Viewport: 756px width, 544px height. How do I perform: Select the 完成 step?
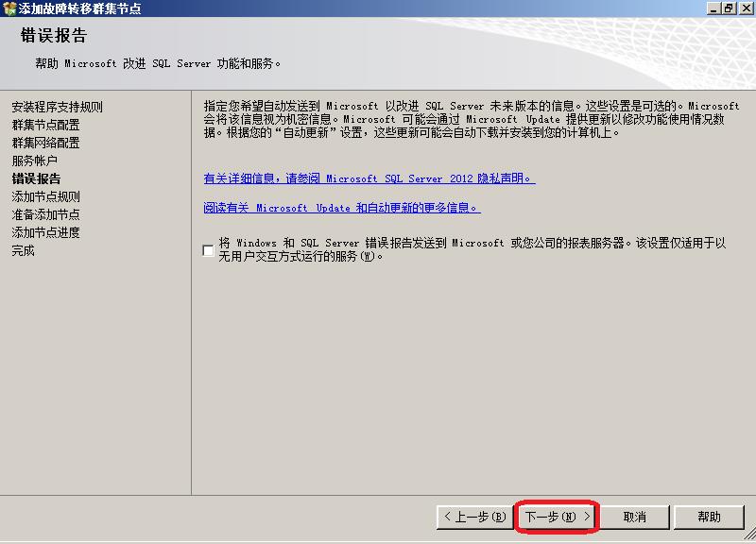click(x=23, y=250)
